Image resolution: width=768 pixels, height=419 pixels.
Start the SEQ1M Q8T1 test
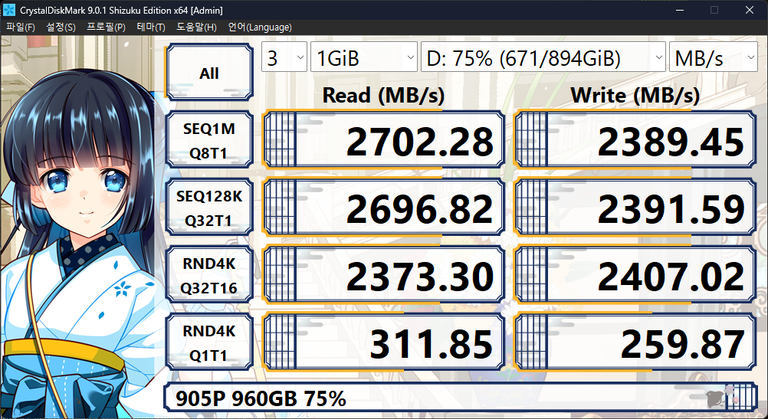point(209,140)
